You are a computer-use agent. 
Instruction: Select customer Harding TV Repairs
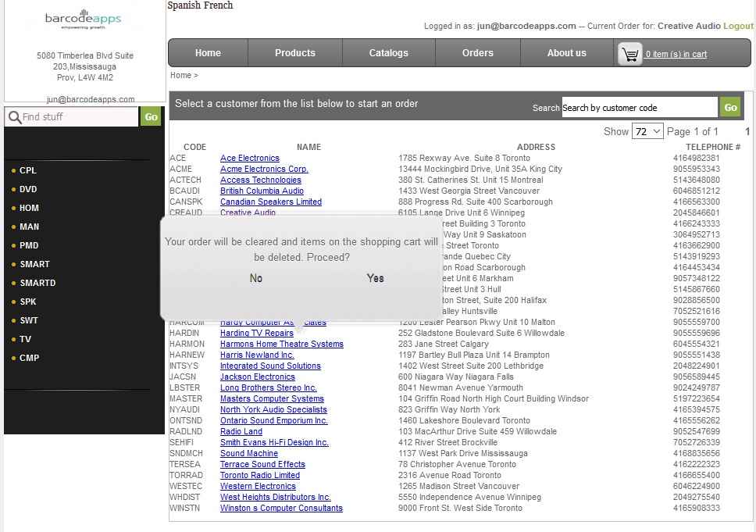[257, 334]
